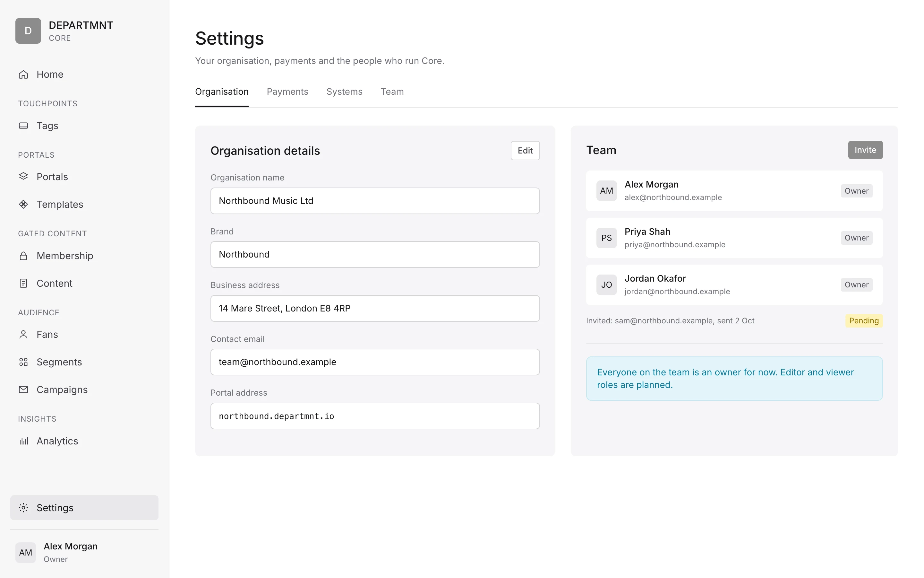The height and width of the screenshot is (578, 924).
Task: Click the Edit button for Organisation details
Action: 525,151
